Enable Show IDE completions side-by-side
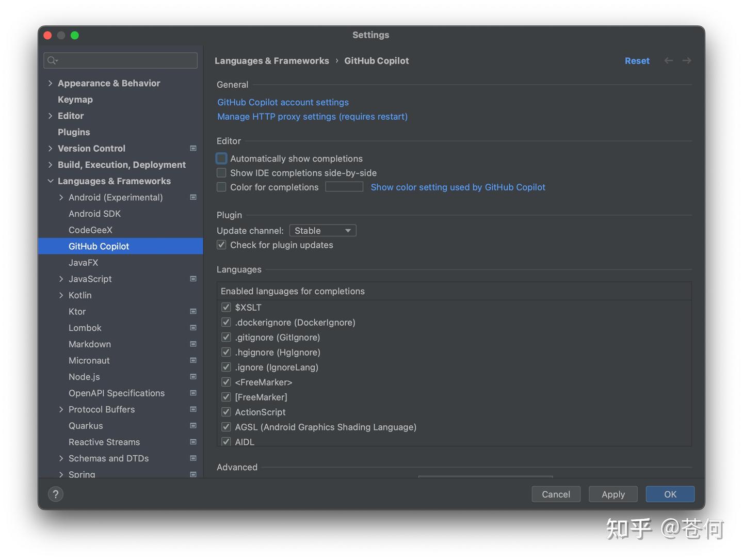Image resolution: width=743 pixels, height=560 pixels. [221, 173]
